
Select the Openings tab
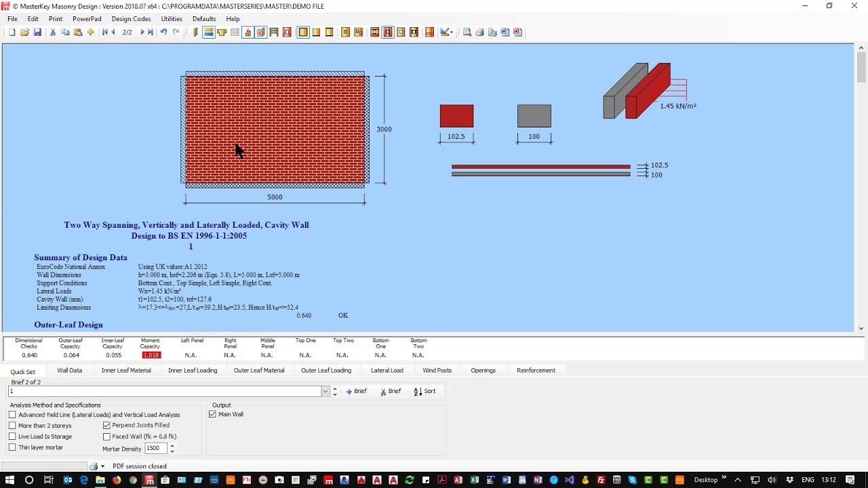483,370
